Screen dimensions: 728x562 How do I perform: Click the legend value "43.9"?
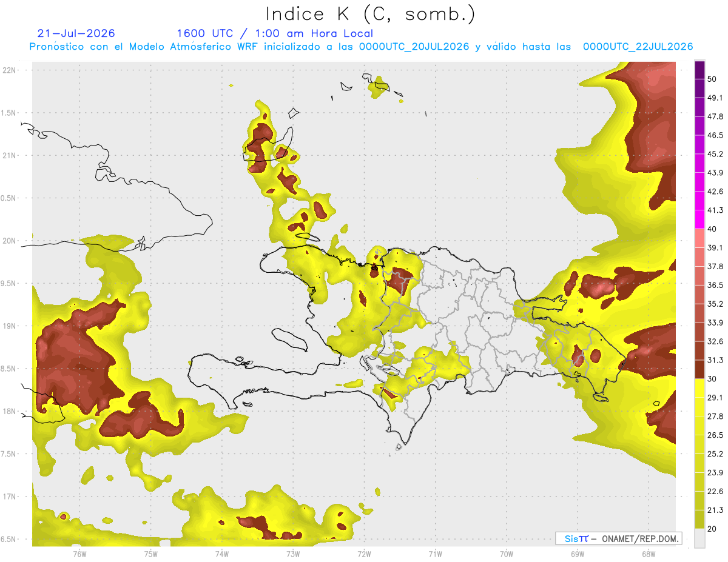click(715, 173)
